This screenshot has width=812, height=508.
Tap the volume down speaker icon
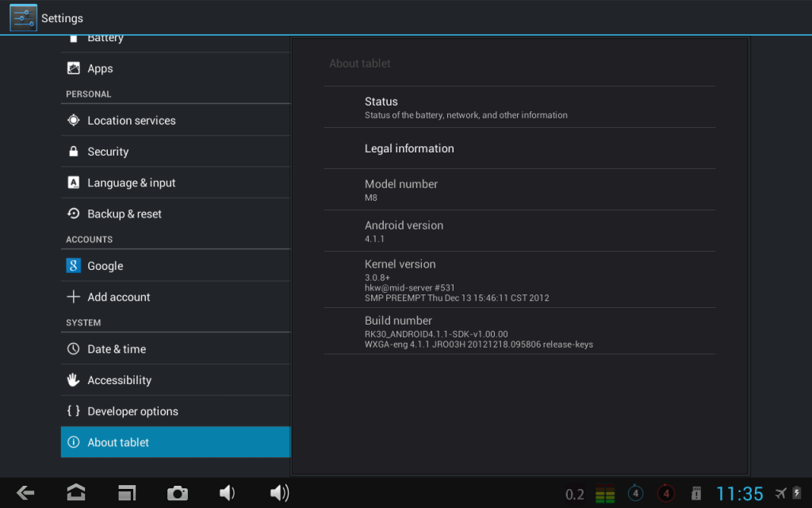[x=228, y=492]
